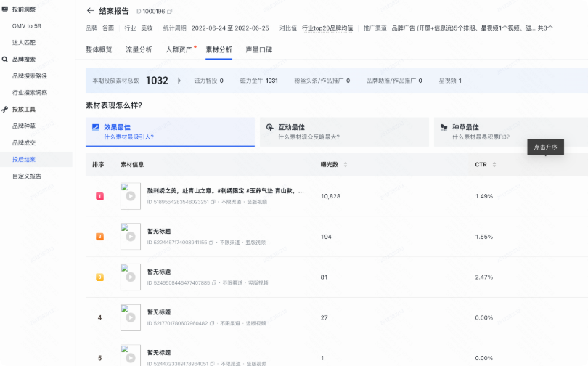Play the video thumbnail of the rank 4 material
This screenshot has height=366, width=588.
tap(131, 317)
